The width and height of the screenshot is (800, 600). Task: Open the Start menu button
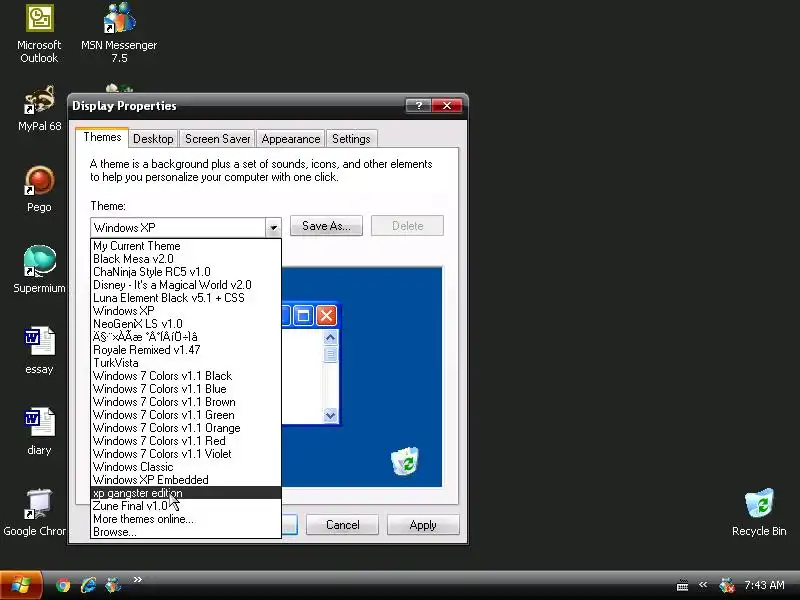(21, 585)
